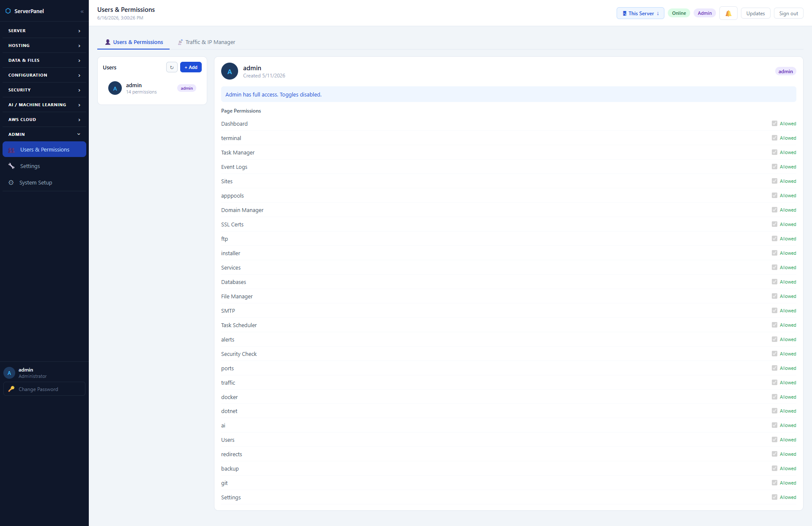Image resolution: width=812 pixels, height=526 pixels.
Task: Refresh the Users list
Action: coord(172,67)
